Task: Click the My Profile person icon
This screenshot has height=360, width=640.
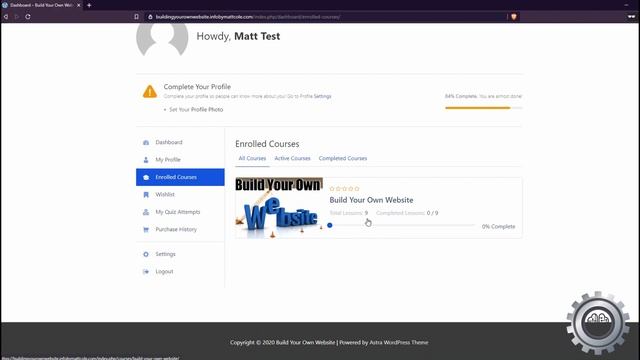Action: tap(146, 160)
